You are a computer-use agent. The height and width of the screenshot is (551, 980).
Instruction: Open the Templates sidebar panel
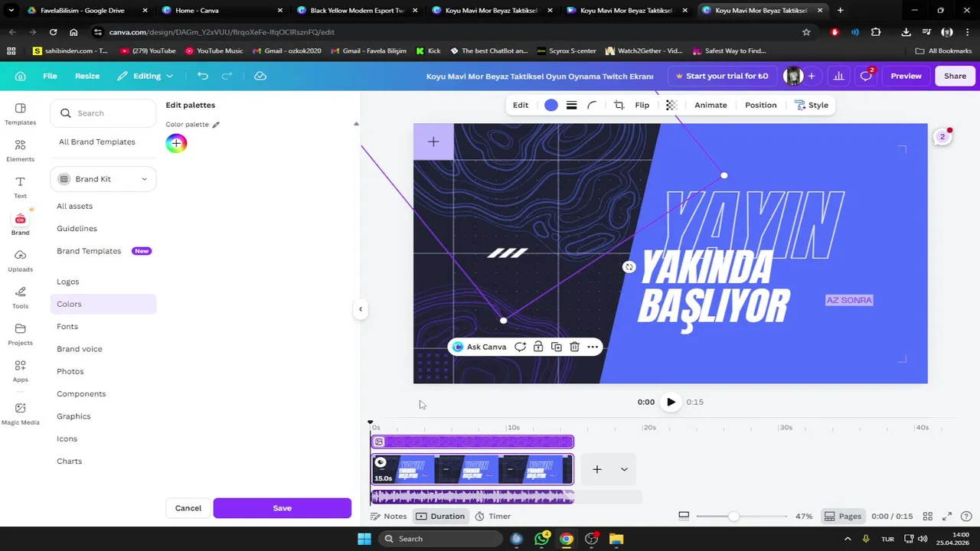(20, 113)
